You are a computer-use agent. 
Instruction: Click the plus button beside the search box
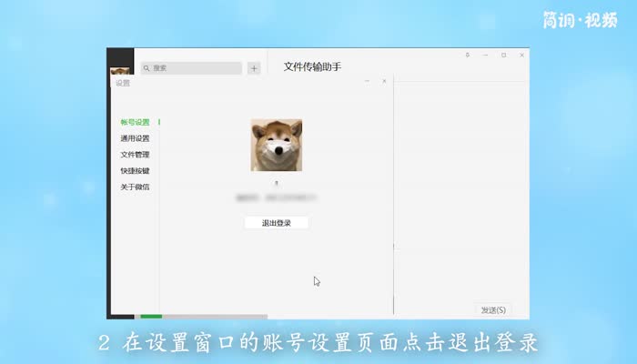(254, 67)
